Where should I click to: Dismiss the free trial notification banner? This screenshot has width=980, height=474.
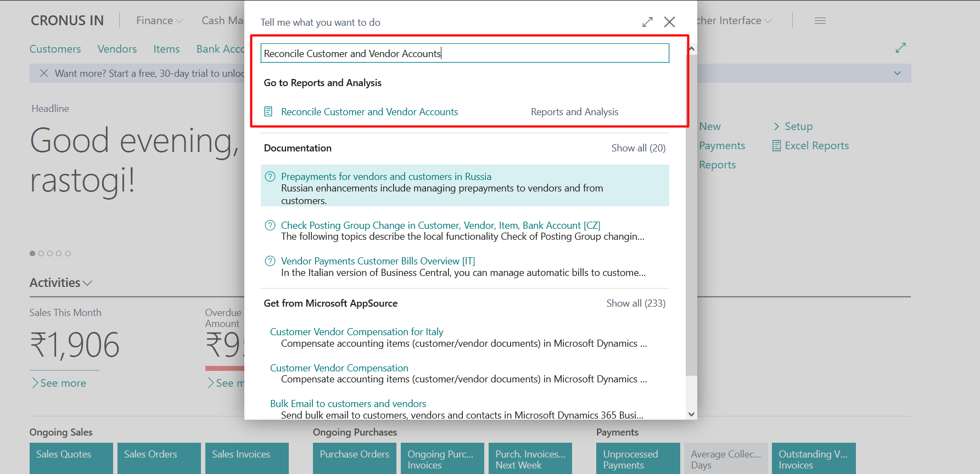click(x=44, y=74)
